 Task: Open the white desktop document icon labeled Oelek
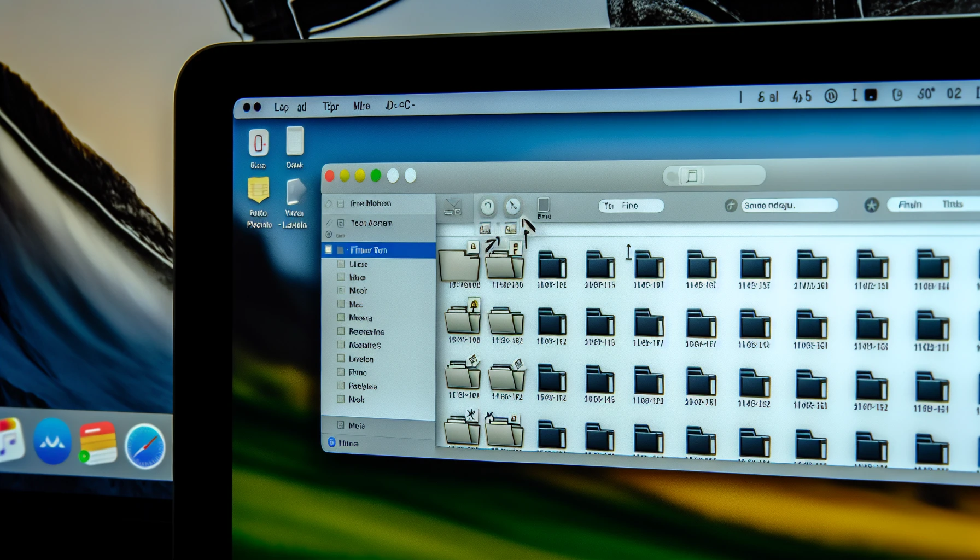[295, 141]
